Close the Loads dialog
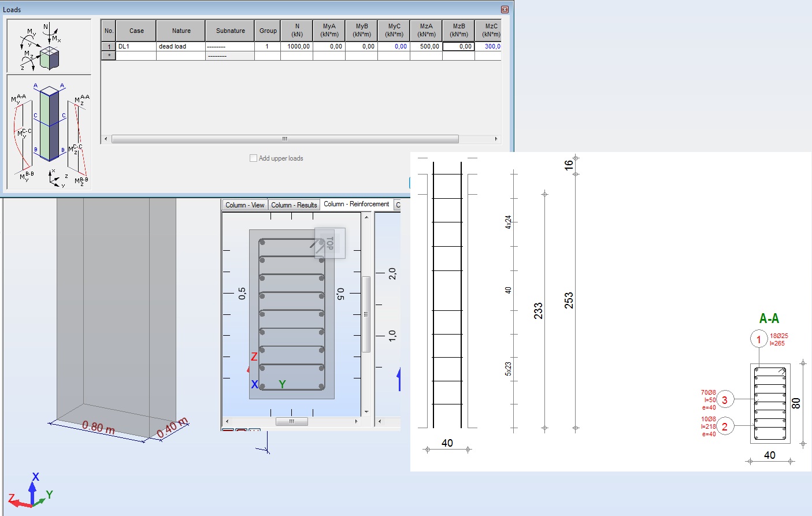Viewport: 812px width, 516px height. click(x=505, y=9)
